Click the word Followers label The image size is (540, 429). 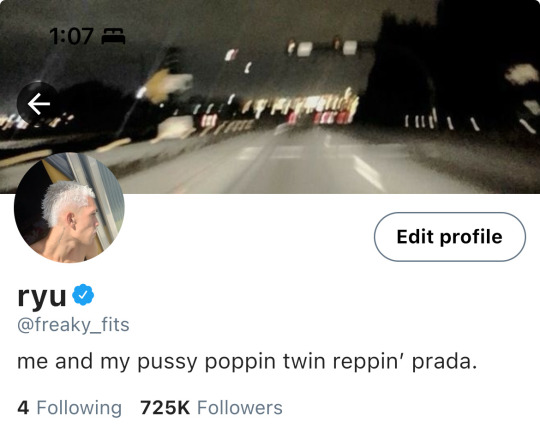click(240, 408)
